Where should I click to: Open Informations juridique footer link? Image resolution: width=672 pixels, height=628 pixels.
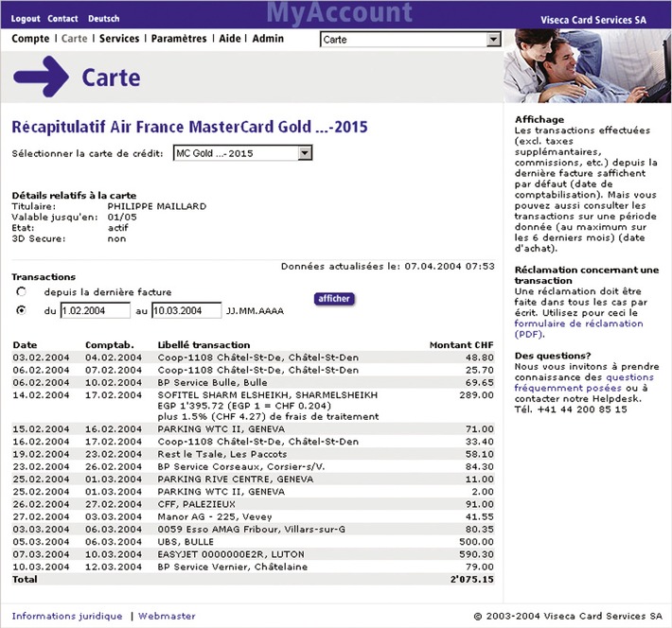pos(67,616)
